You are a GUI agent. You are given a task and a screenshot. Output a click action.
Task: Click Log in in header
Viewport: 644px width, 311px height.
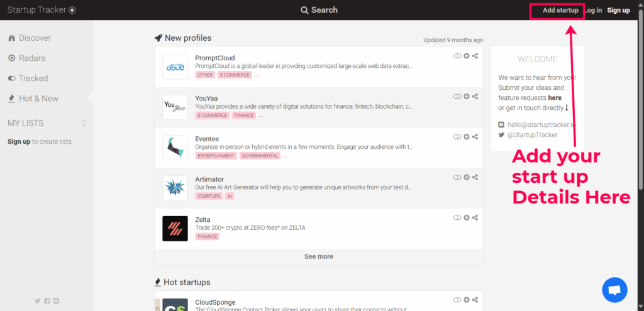(x=594, y=10)
